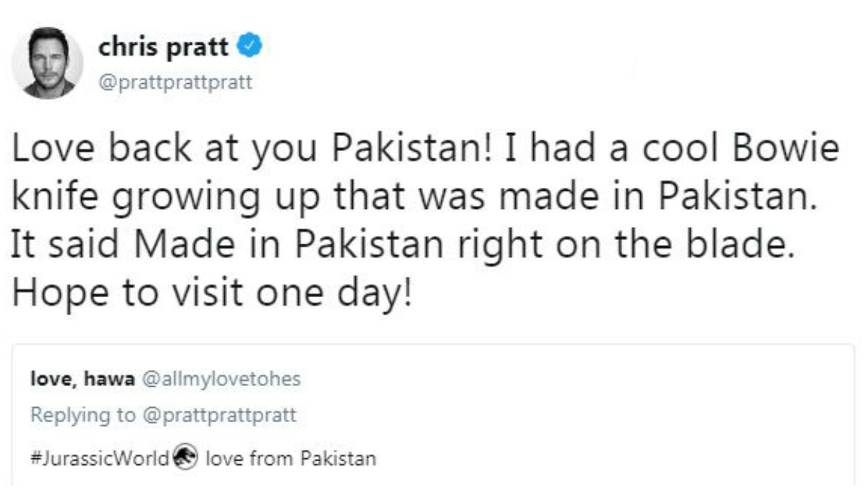This screenshot has width=868, height=488.
Task: Open the "love, hawa" author name
Action: pos(82,380)
